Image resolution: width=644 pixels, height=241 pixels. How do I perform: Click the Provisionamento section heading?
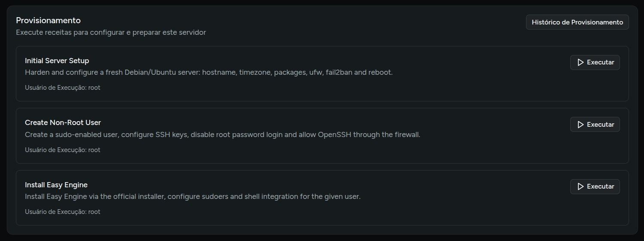coord(48,20)
